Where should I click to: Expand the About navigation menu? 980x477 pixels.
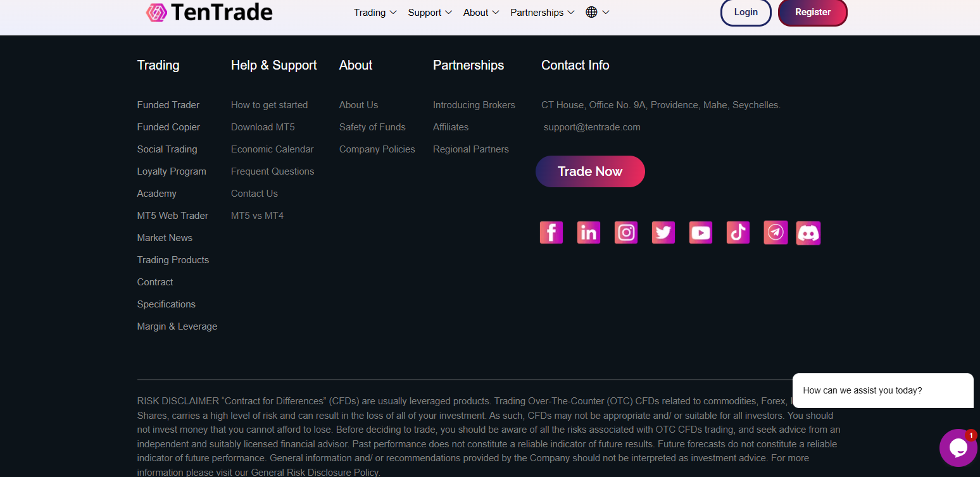click(481, 13)
